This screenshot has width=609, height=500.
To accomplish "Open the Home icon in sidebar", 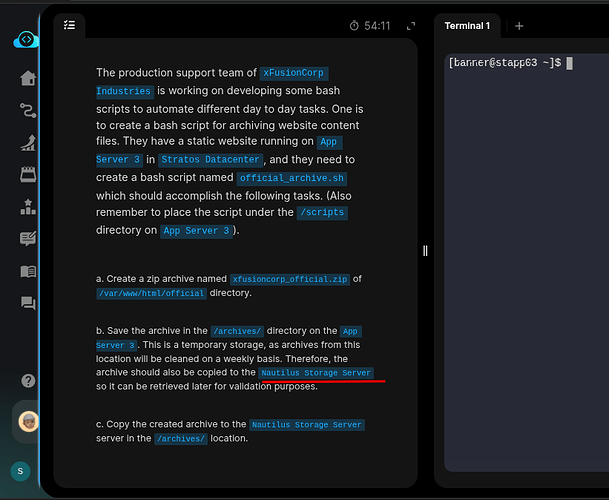I will (28, 78).
